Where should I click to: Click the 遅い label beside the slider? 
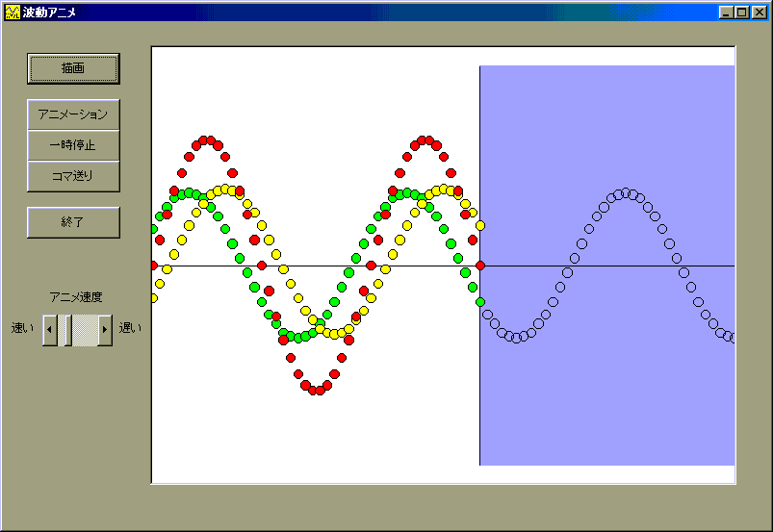[130, 328]
